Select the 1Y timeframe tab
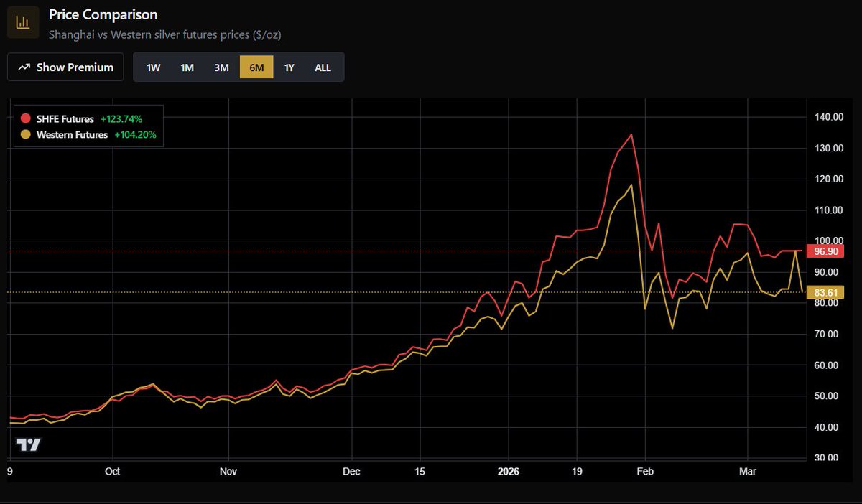862x504 pixels. coord(289,67)
